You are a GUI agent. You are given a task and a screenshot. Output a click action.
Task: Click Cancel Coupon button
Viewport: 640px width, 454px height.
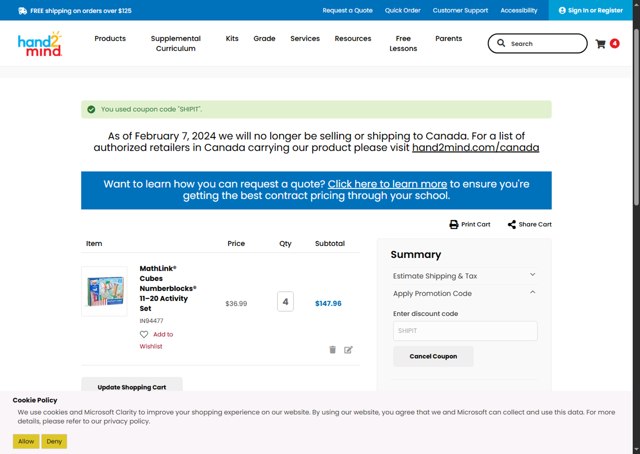click(433, 356)
